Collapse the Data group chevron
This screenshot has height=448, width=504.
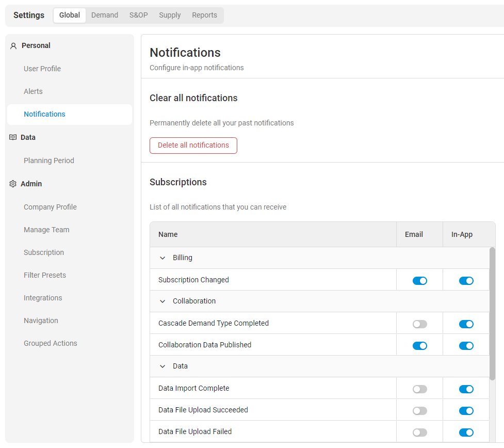coord(162,366)
